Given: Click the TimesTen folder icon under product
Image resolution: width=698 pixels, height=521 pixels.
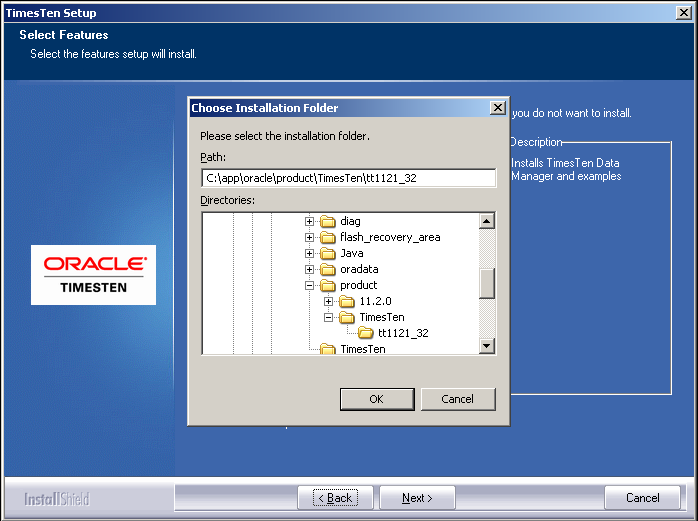Looking at the screenshot, I should 347,317.
